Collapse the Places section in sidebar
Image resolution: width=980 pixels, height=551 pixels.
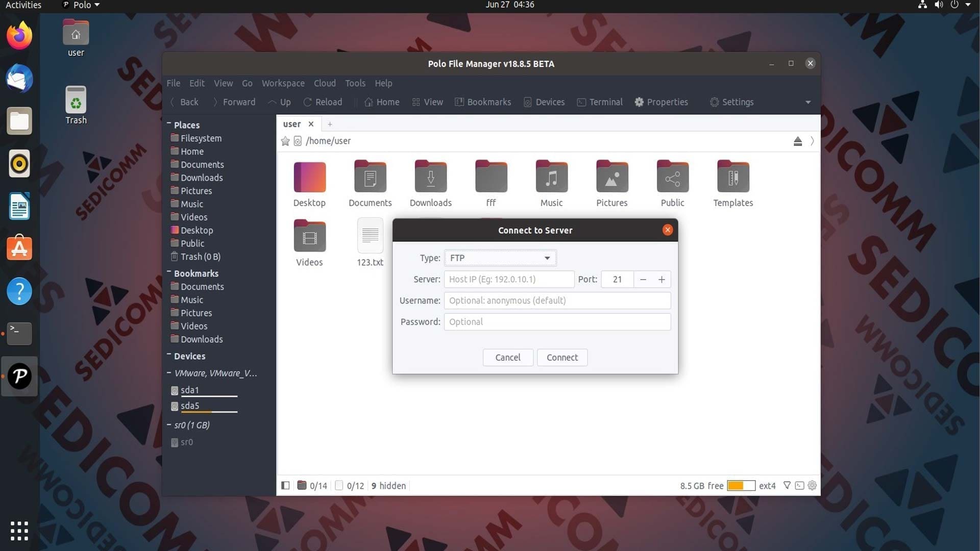click(x=169, y=124)
